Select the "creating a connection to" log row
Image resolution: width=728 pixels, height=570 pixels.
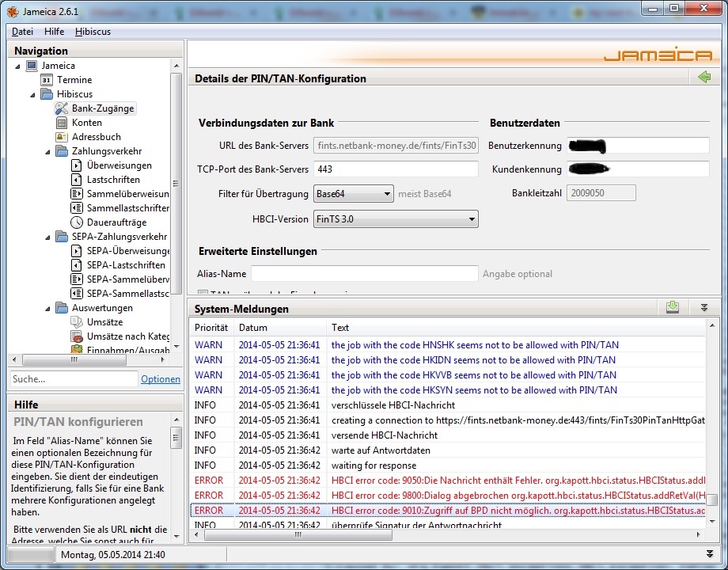448,420
